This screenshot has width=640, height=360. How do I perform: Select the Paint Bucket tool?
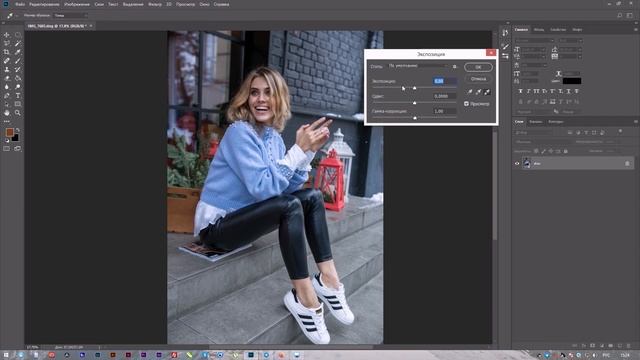[18, 78]
